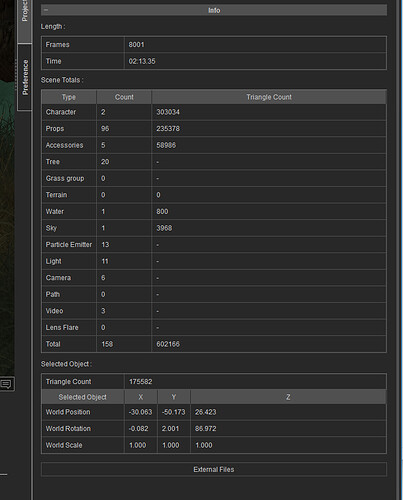This screenshot has width=403, height=500.
Task: Switch to the Preference side tab
Action: [25, 77]
